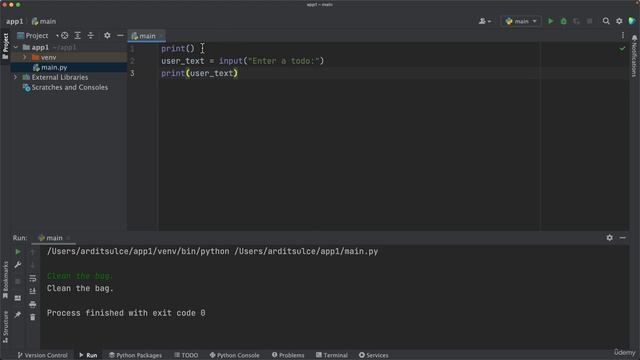Select main.py in the project tree
640x360 pixels.
(x=54, y=67)
